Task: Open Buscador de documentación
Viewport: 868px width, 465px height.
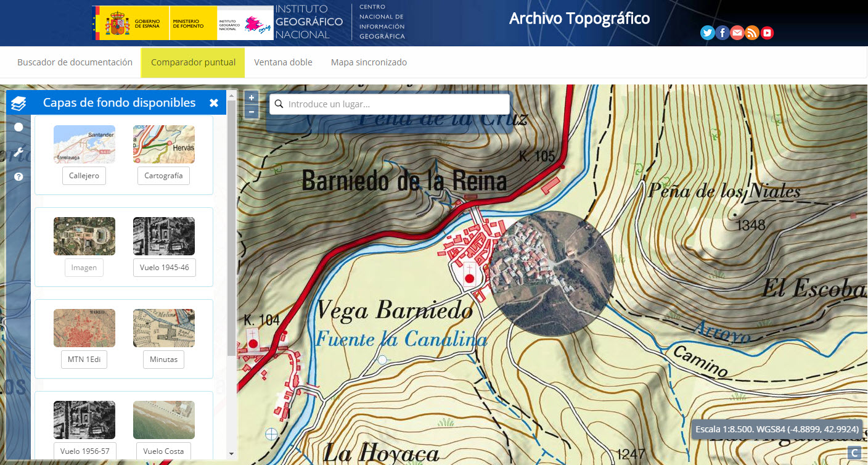Action: pos(75,62)
